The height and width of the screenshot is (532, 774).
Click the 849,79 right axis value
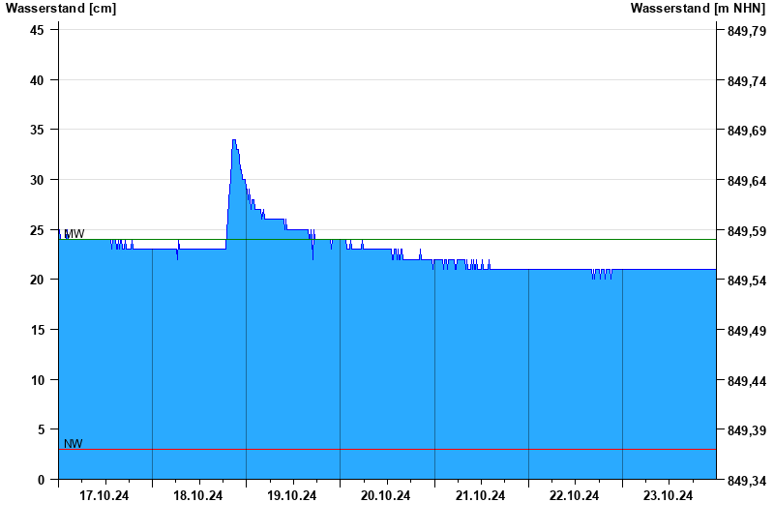(x=747, y=31)
